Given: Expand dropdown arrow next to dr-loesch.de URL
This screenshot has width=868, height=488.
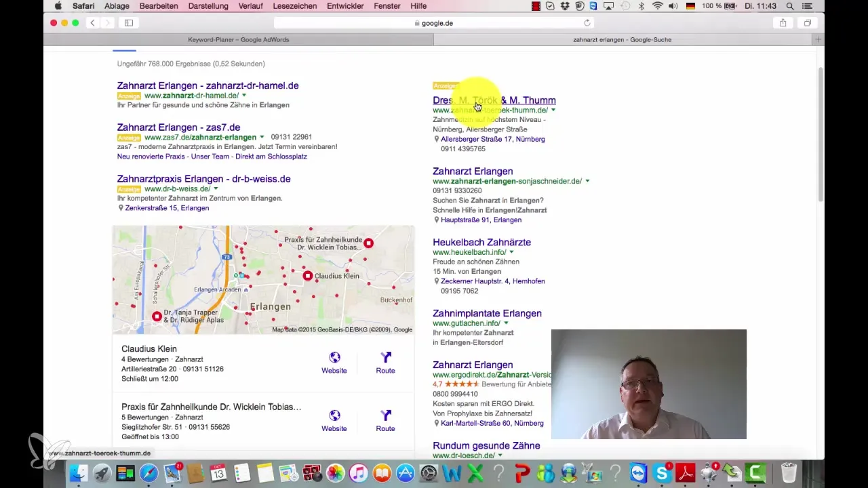Looking at the screenshot, I should (500, 455).
